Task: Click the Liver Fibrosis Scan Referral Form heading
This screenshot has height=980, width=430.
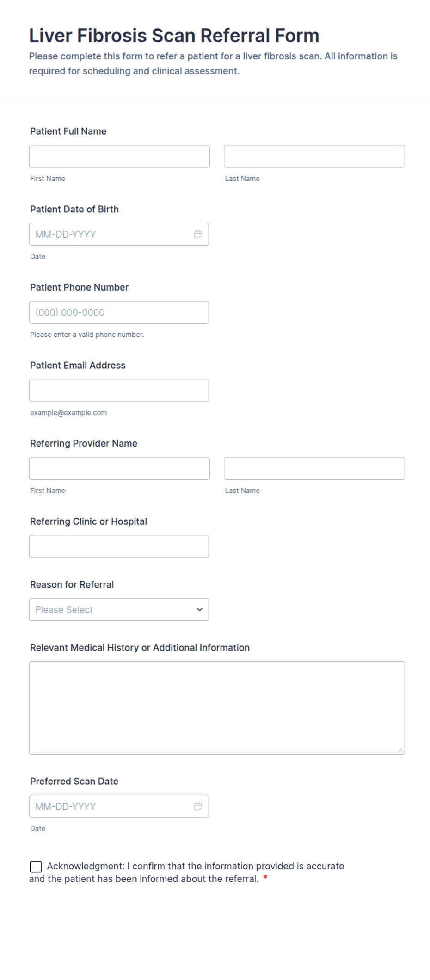Action: pyautogui.click(x=174, y=36)
